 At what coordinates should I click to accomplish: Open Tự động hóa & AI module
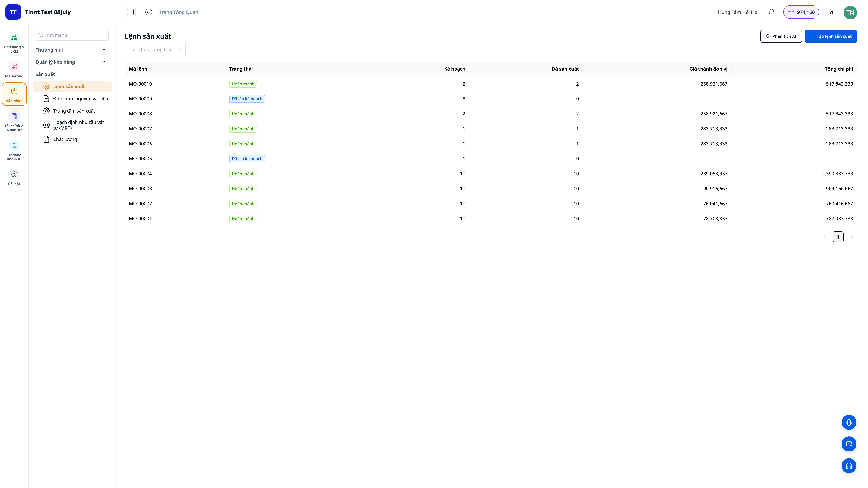click(14, 151)
